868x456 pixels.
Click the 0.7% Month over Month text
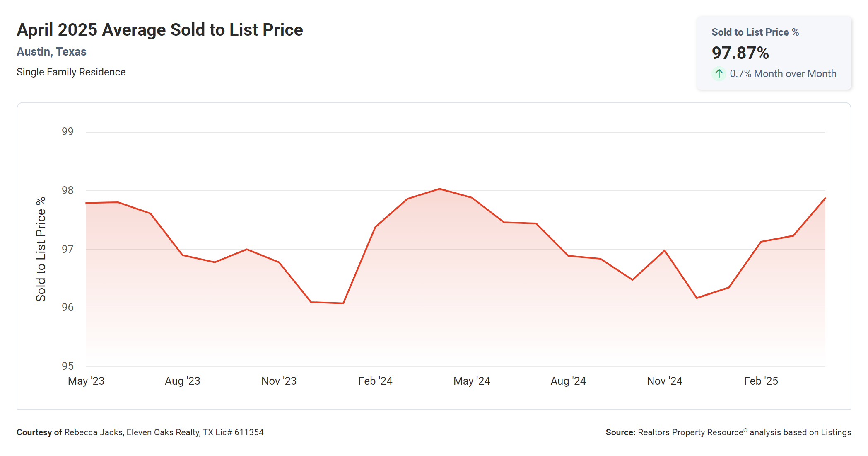click(783, 74)
